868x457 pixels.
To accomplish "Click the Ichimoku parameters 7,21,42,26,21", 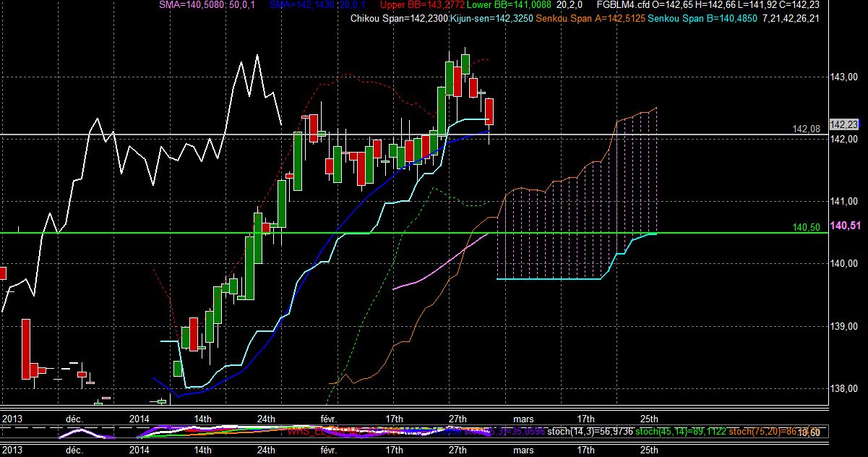I will (791, 19).
